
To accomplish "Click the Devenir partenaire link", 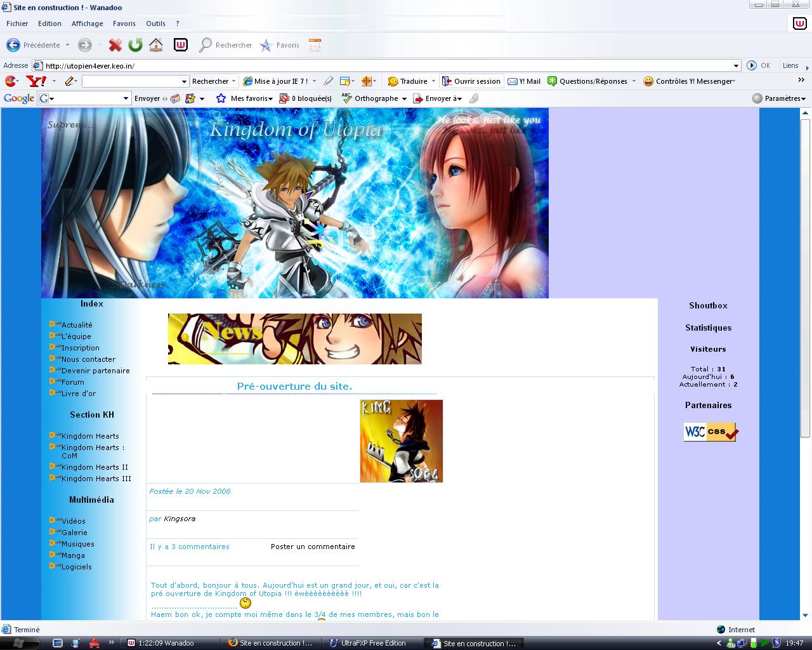I will point(95,371).
